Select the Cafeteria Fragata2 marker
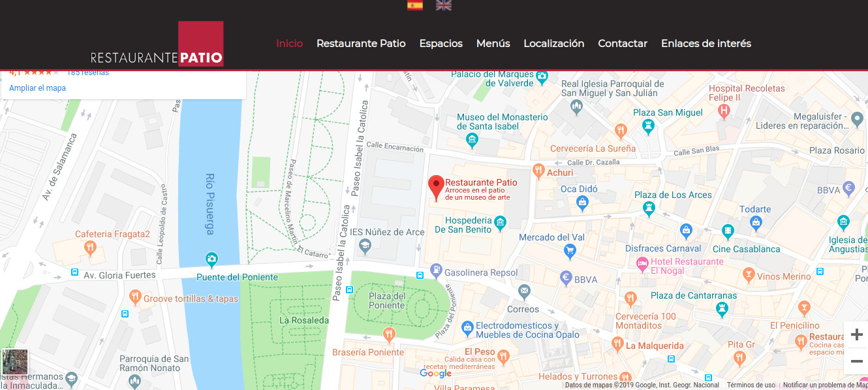 [x=91, y=248]
